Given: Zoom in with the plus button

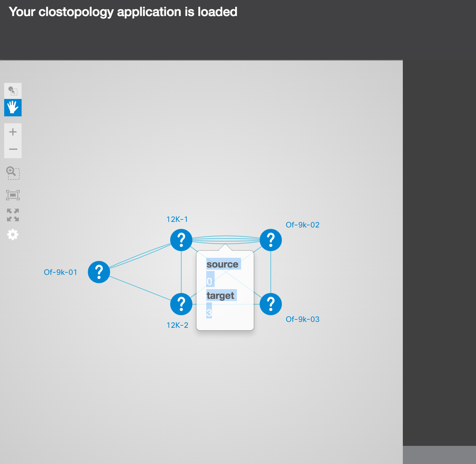Looking at the screenshot, I should coord(13,132).
